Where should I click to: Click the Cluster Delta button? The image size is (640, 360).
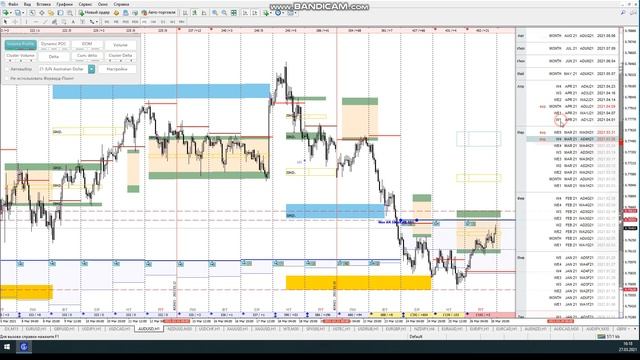pyautogui.click(x=120, y=56)
